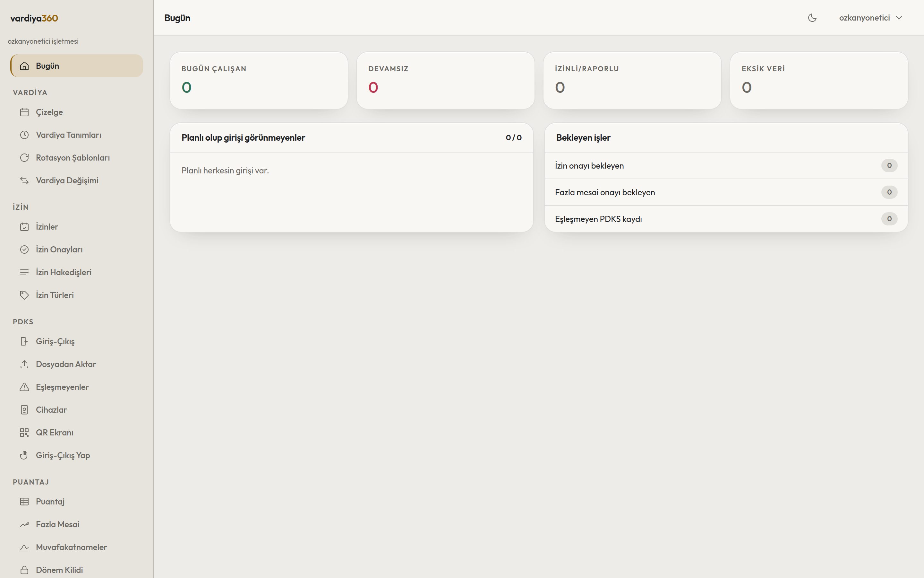Click the Vardiya Değişimi swap arrows icon
This screenshot has width=924, height=578.
[x=24, y=180]
